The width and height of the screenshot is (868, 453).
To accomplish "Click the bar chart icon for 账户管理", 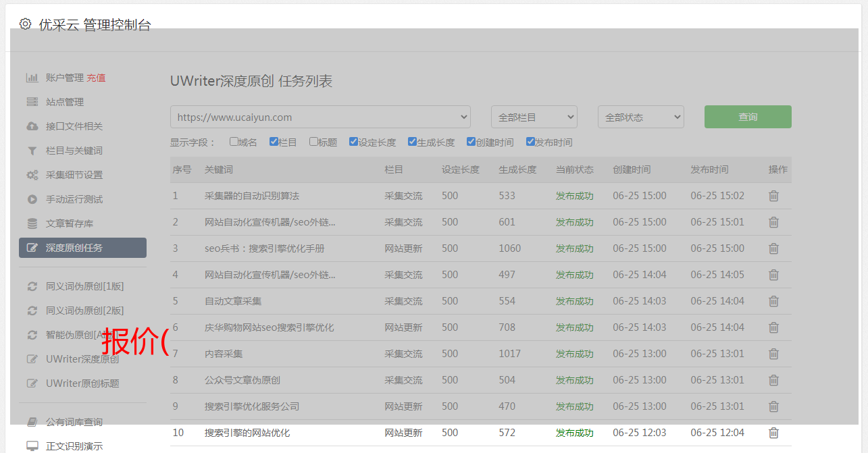I will [32, 78].
